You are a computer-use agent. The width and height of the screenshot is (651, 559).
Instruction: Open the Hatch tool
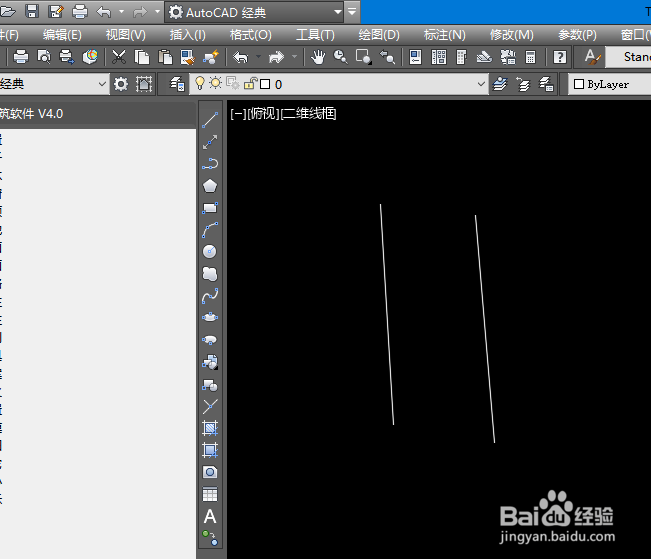tap(210, 428)
